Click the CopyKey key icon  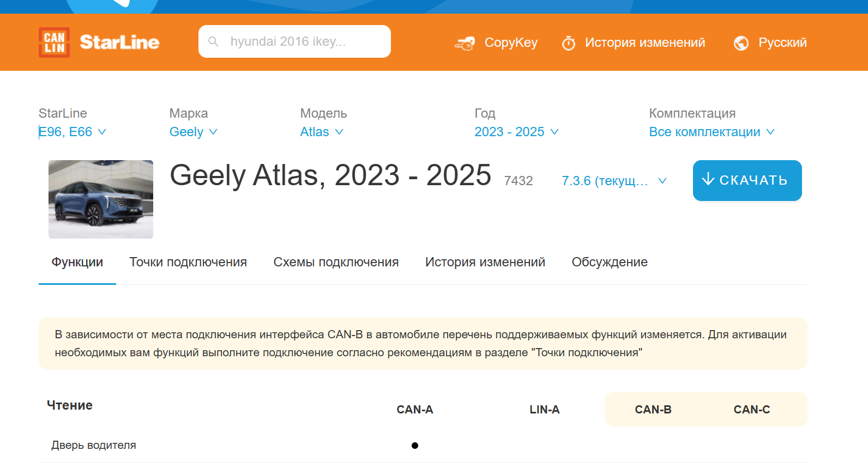(x=465, y=43)
